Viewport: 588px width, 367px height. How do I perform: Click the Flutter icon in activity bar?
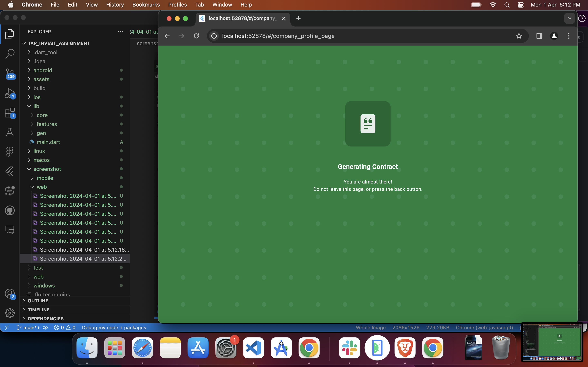(x=10, y=171)
